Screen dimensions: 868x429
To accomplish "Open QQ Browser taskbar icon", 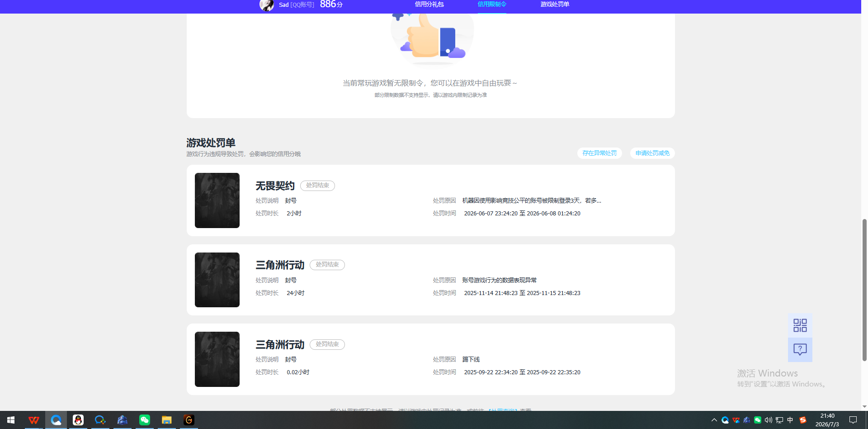I will [x=56, y=420].
